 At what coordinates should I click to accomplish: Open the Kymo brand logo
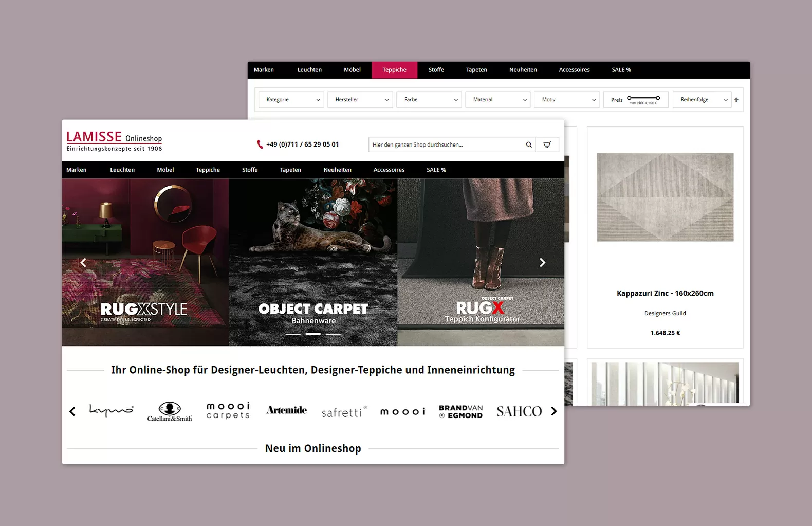[111, 410]
